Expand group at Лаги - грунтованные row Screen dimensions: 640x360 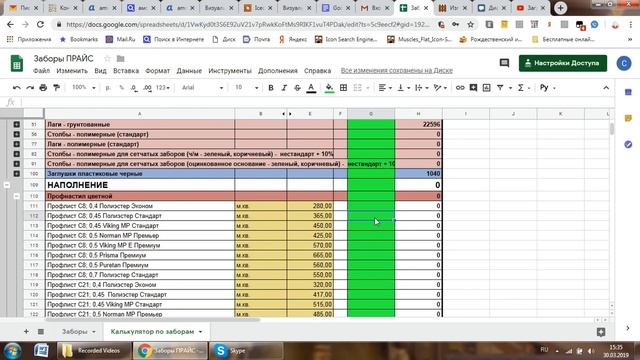click(16, 124)
